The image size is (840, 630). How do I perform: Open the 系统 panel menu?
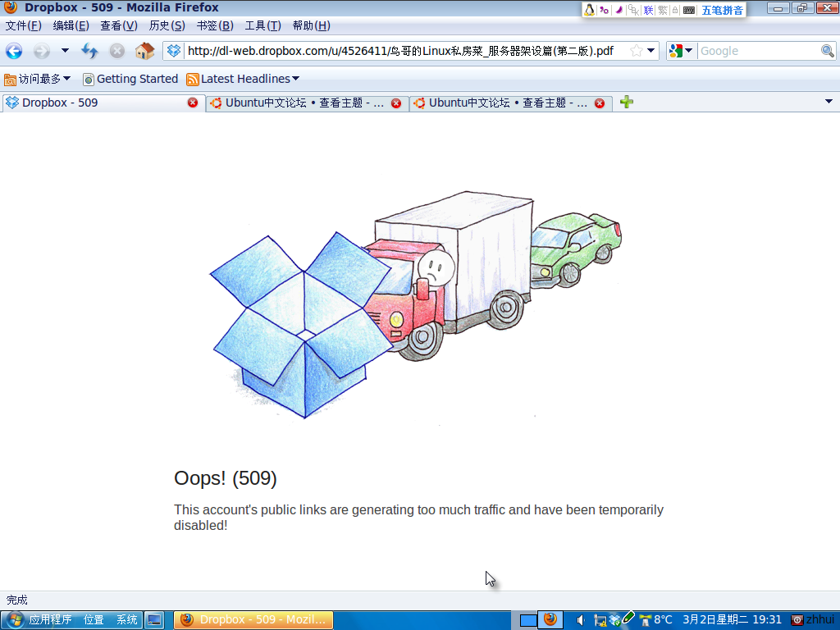point(127,620)
